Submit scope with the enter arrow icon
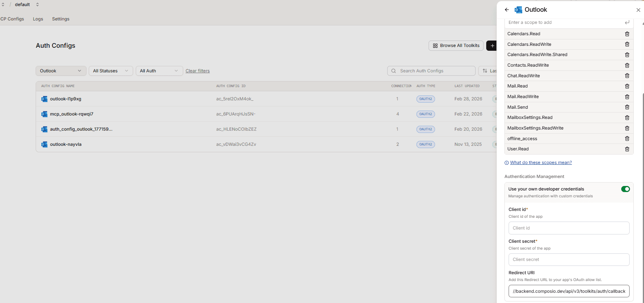Viewport: 644px width, 303px height. coord(627,23)
